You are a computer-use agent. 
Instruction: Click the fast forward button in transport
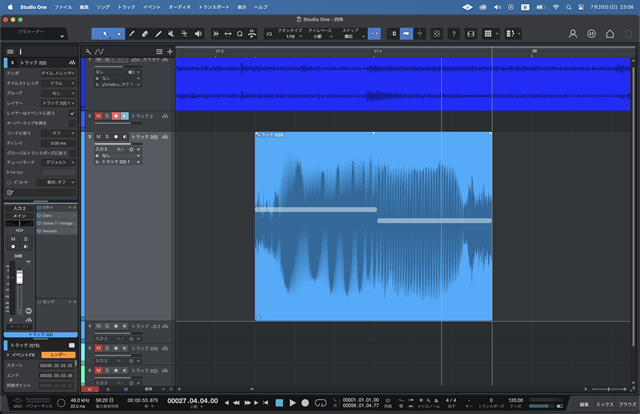(x=247, y=403)
